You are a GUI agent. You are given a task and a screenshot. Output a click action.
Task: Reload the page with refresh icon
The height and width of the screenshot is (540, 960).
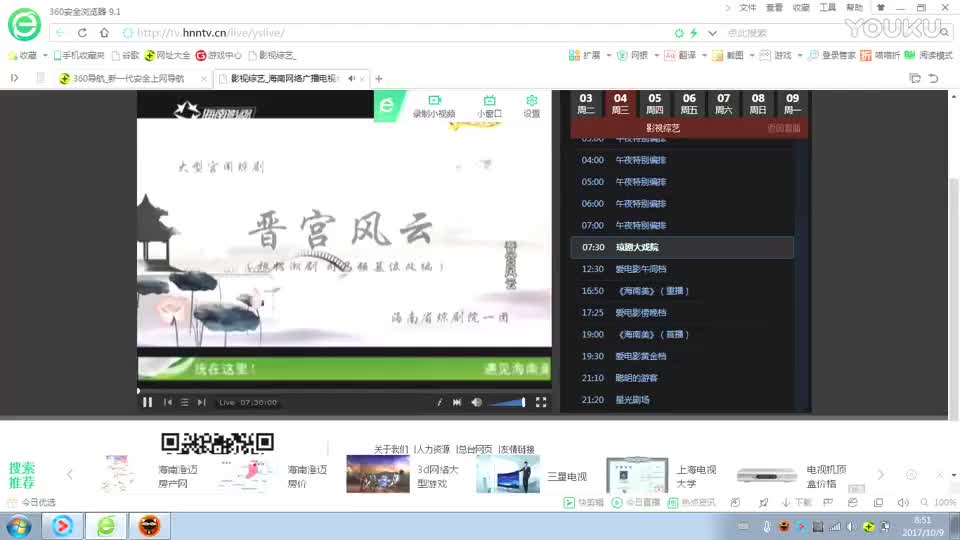(x=82, y=32)
